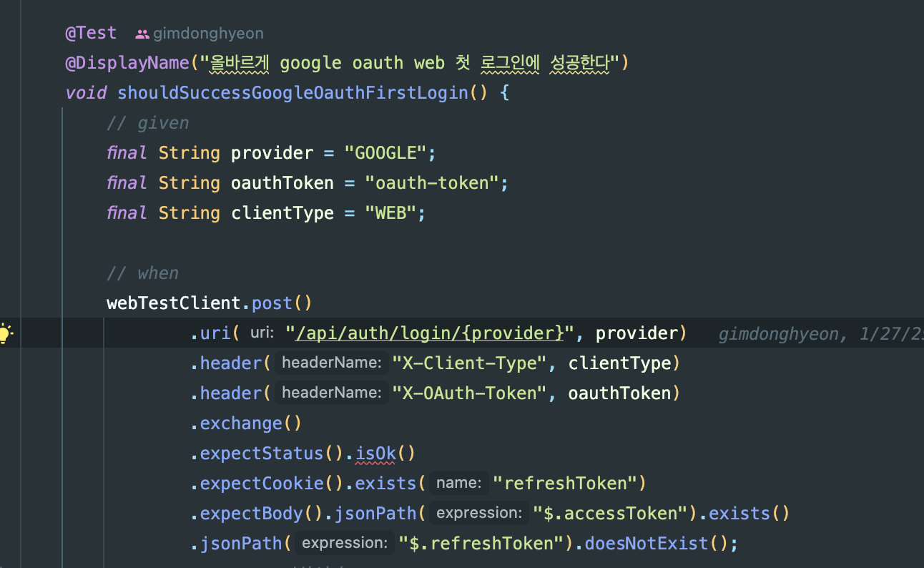Click headerName hint before "X-OAuth-Token"
924x568 pixels.
coord(331,393)
